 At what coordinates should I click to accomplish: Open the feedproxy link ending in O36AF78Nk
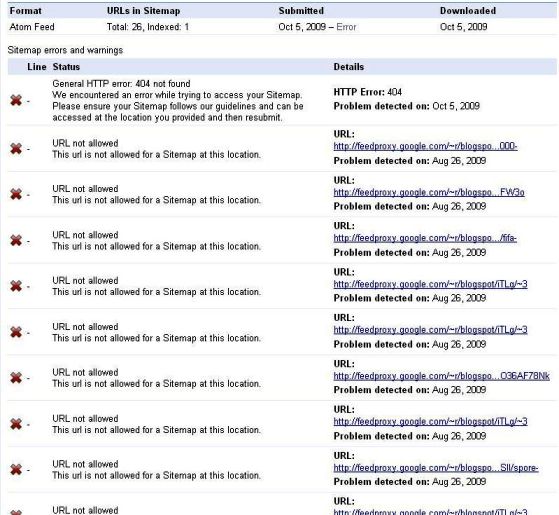tap(442, 376)
